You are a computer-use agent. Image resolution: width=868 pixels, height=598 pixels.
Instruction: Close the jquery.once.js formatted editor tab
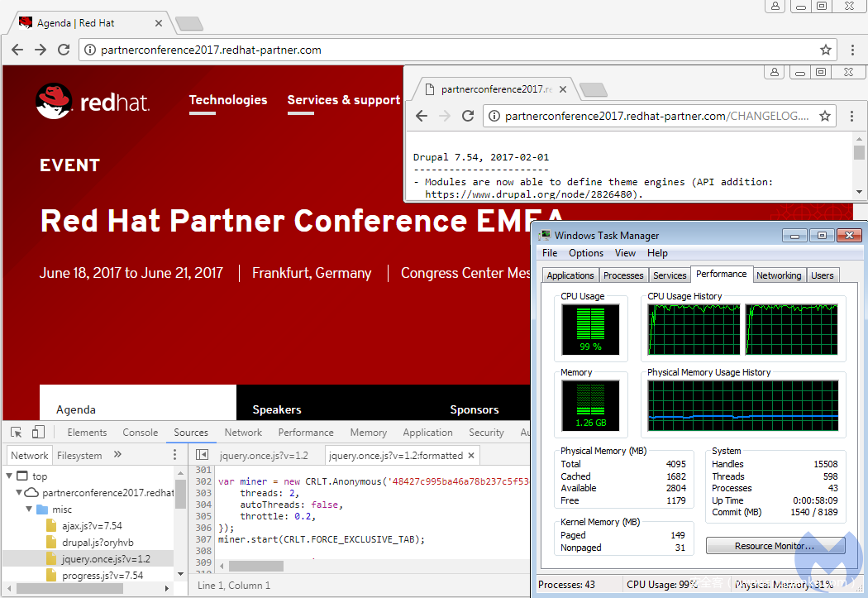point(471,455)
